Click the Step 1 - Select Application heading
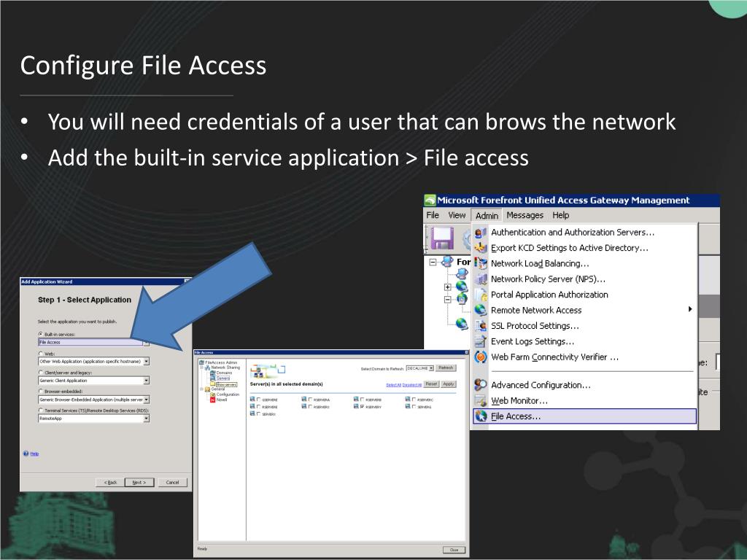The image size is (747, 560). pos(85,300)
